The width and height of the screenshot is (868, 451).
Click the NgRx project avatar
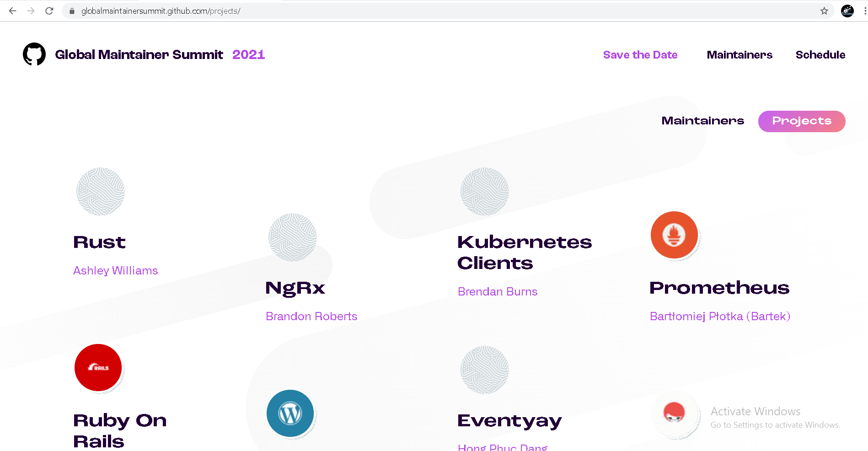[x=293, y=237]
